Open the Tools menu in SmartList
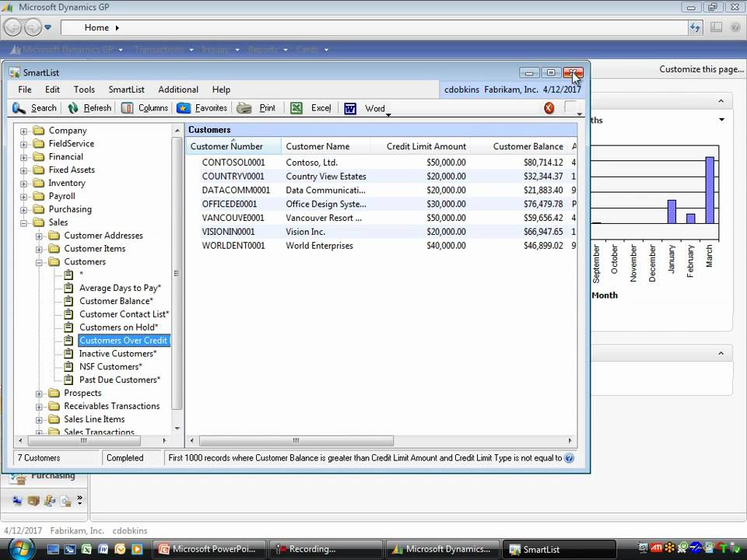 coord(84,89)
